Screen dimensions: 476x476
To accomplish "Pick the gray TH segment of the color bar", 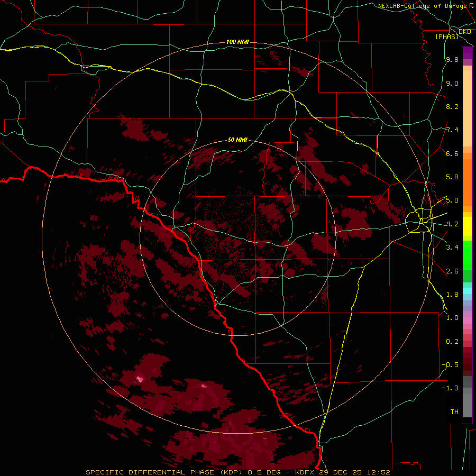I will [467, 405].
